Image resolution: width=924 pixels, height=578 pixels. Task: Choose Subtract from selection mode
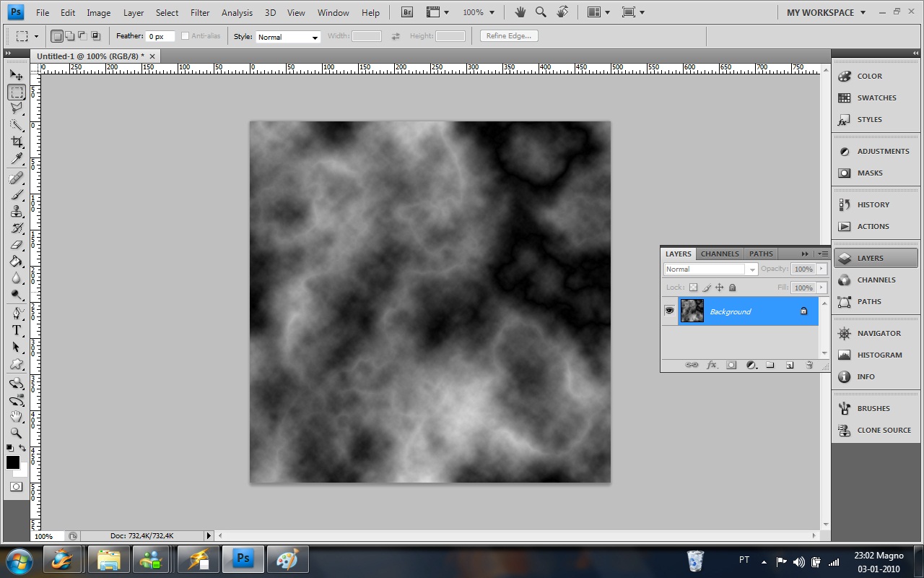pyautogui.click(x=82, y=36)
